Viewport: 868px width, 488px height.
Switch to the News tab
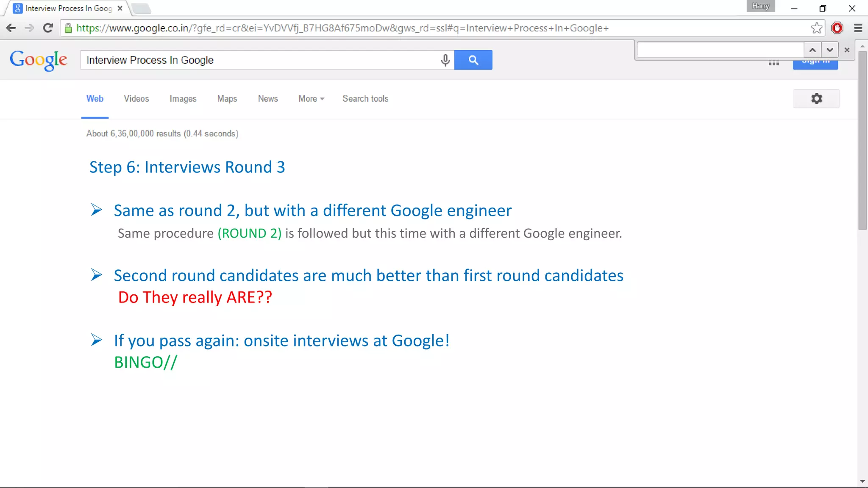point(268,99)
